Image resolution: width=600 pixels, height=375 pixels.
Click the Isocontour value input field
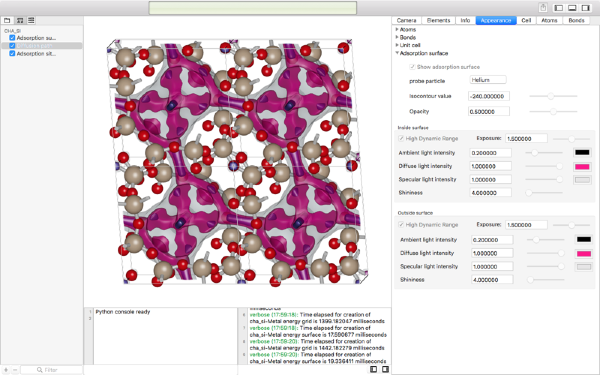click(x=489, y=96)
